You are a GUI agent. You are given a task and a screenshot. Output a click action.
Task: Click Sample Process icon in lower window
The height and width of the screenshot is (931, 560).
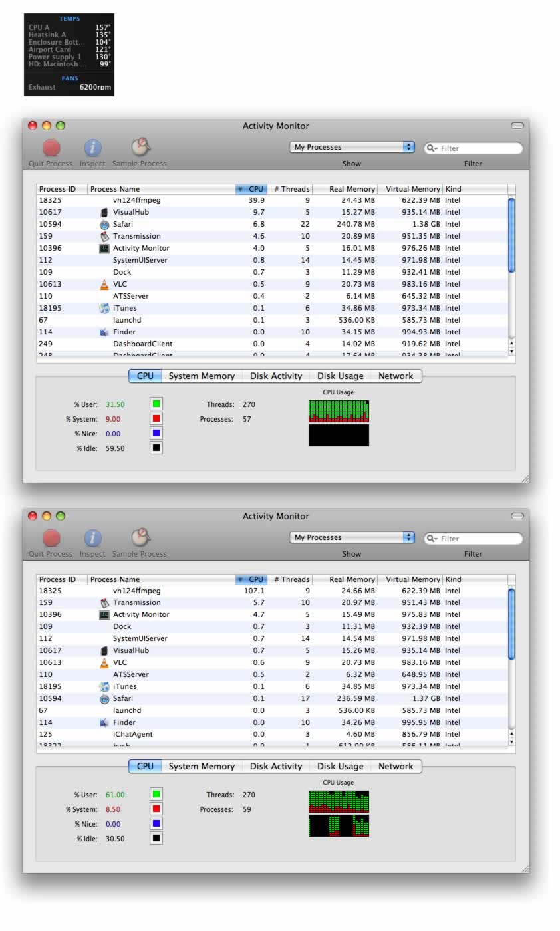pos(140,537)
